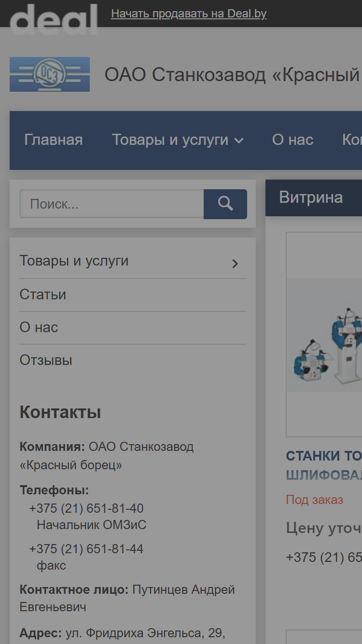Click 'Контакты' heading
Image resolution: width=362 pixels, height=644 pixels.
click(x=60, y=413)
